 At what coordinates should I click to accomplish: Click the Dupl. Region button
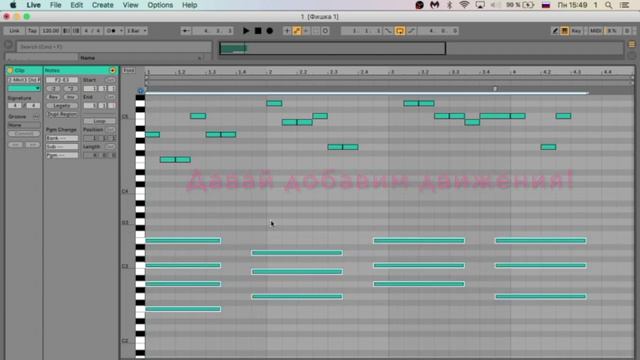click(x=62, y=114)
